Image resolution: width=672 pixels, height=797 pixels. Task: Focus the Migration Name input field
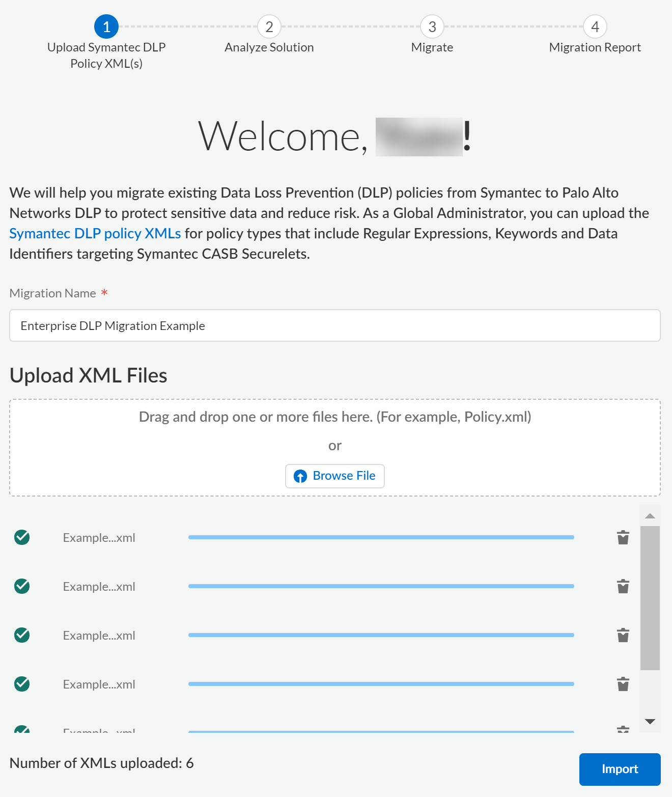(335, 325)
